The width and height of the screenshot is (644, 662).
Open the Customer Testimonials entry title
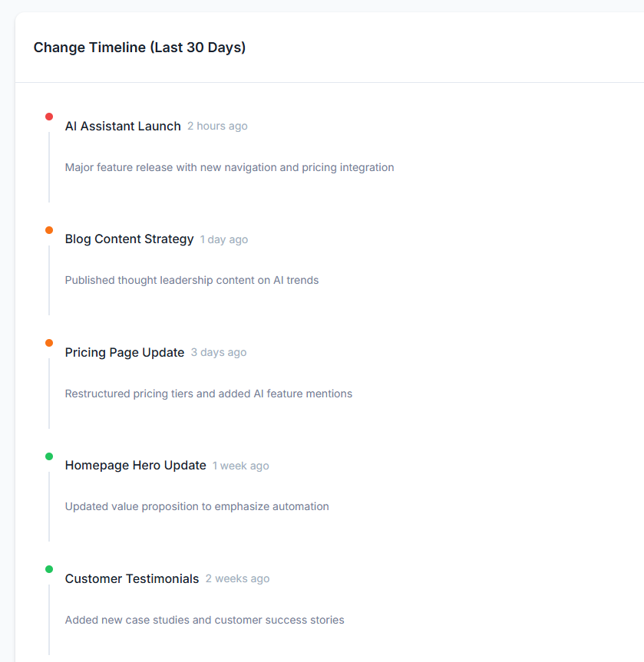click(132, 578)
